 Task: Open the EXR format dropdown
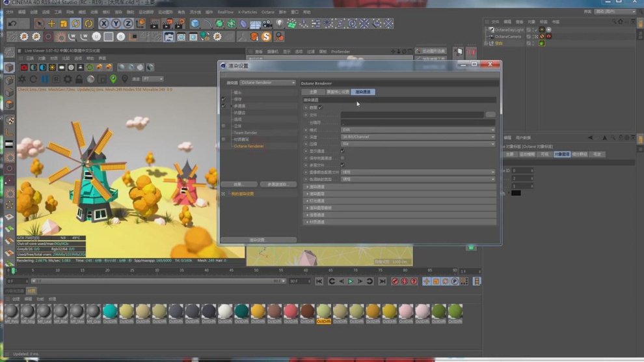418,130
